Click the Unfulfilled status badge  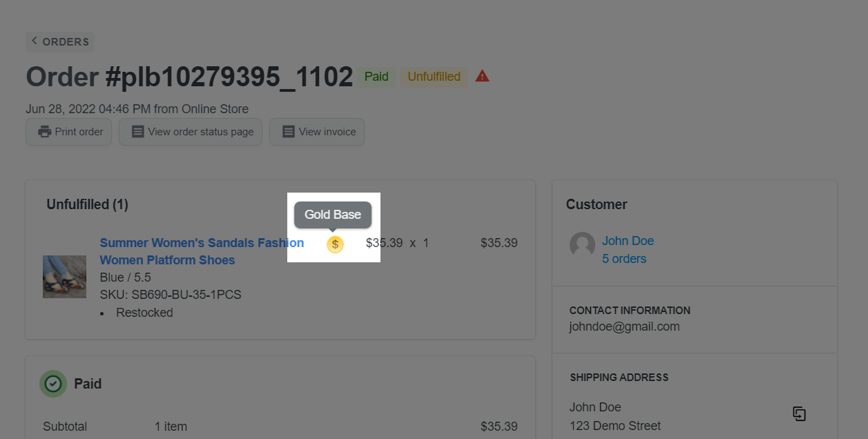tap(434, 77)
